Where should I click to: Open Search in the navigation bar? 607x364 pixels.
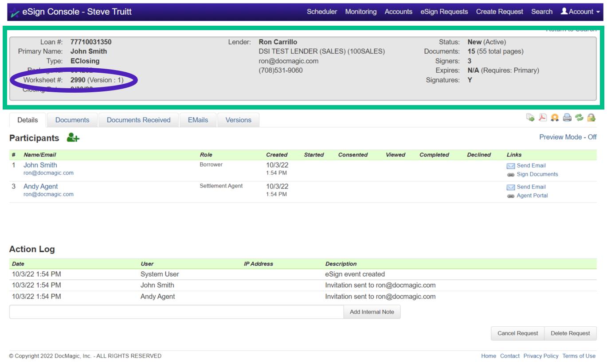[542, 12]
